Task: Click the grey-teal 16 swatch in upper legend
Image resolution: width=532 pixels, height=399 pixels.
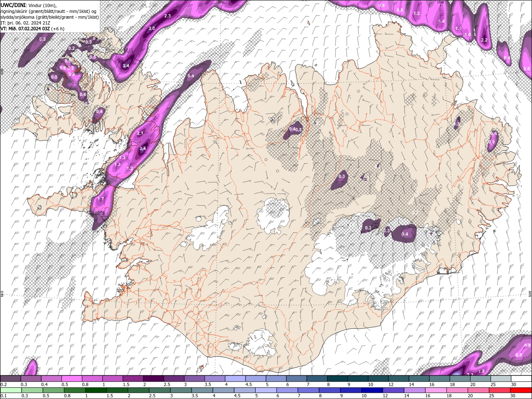Action: [x=439, y=379]
